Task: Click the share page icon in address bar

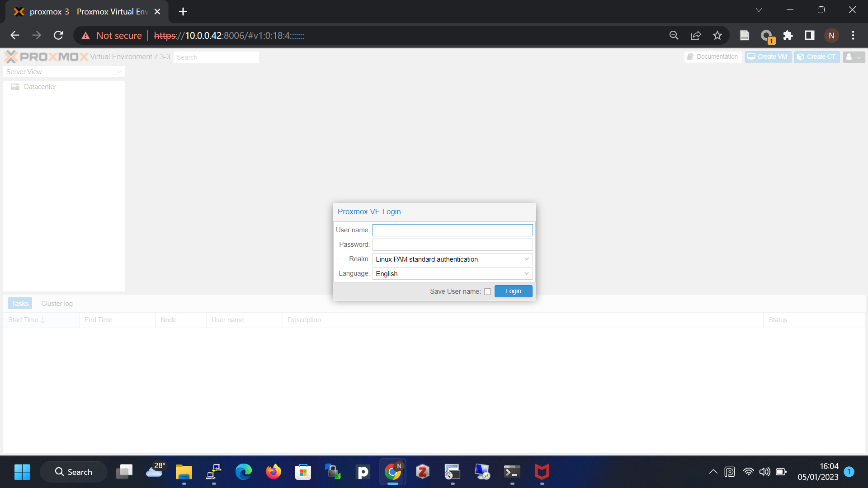Action: 696,36
